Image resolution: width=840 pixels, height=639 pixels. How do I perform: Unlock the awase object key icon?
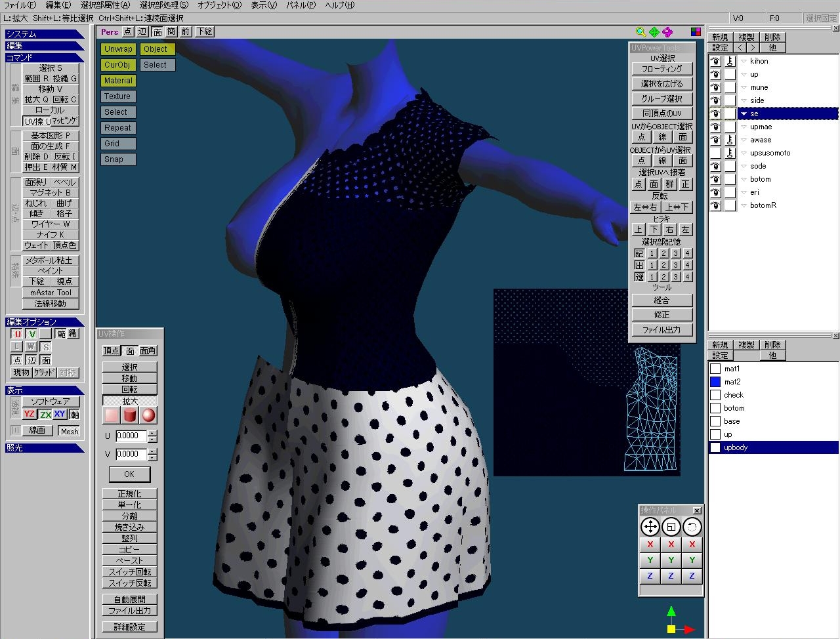pyautogui.click(x=730, y=140)
